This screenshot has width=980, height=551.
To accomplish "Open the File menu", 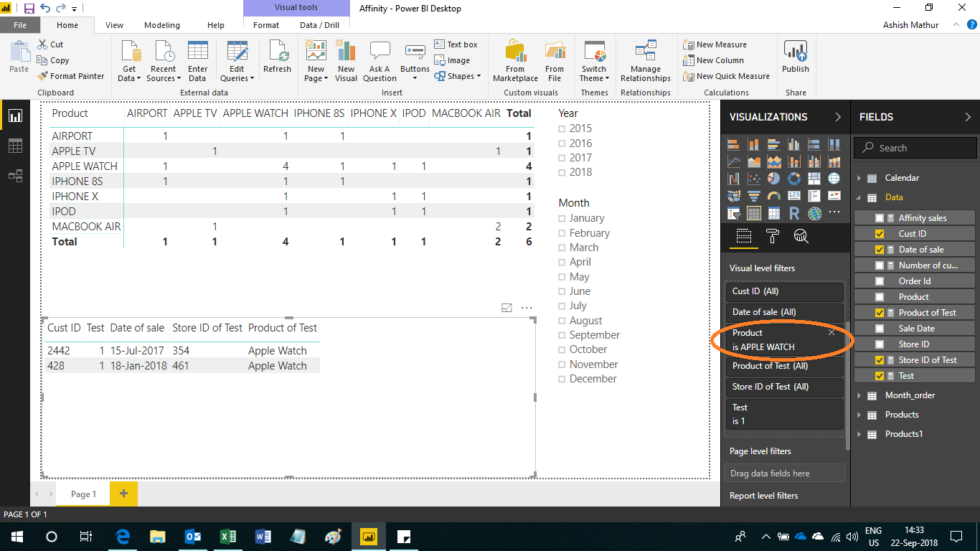I will click(x=20, y=25).
